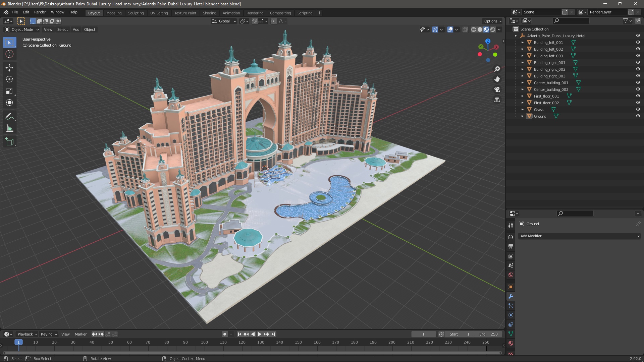Hide Center_building_001 in viewport
The width and height of the screenshot is (644, 362).
tap(638, 83)
